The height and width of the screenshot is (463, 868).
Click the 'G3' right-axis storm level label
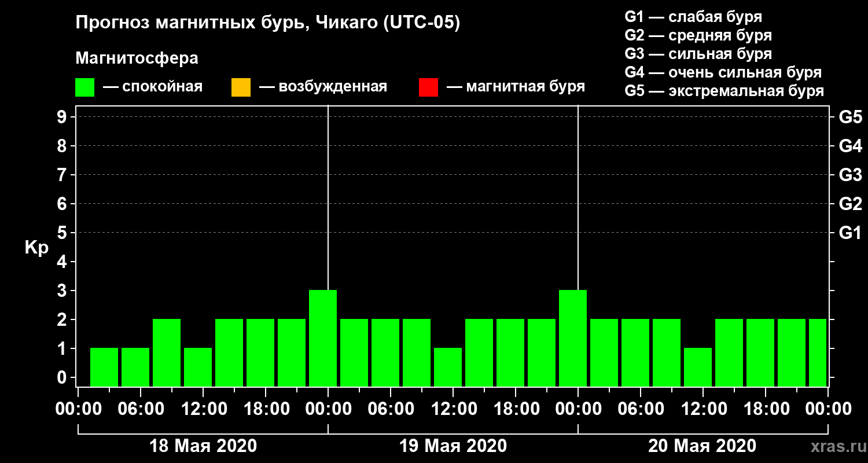point(850,175)
